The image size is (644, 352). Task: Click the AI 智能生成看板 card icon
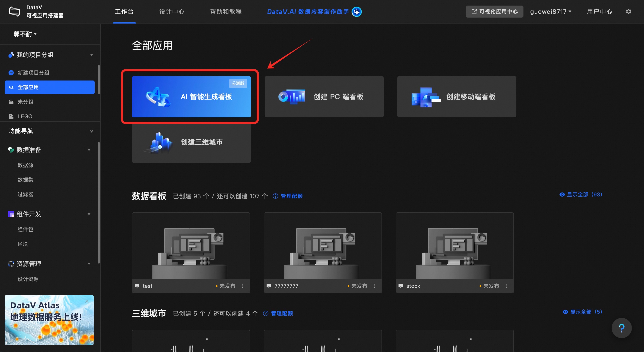point(158,97)
